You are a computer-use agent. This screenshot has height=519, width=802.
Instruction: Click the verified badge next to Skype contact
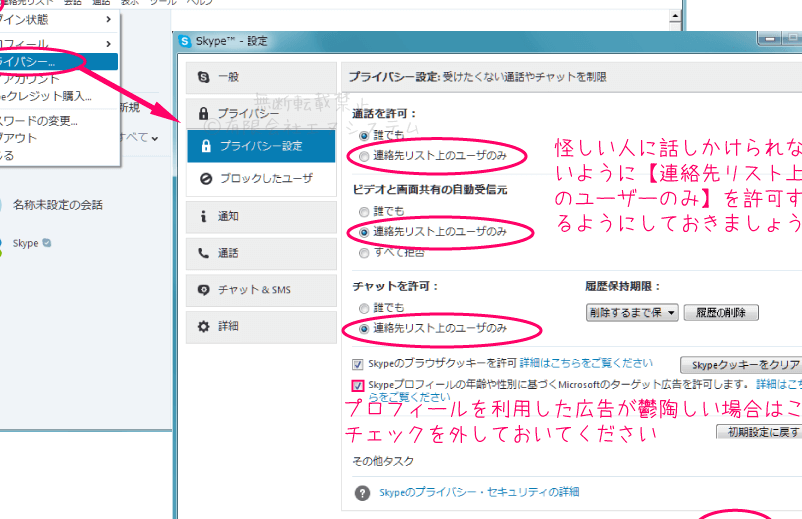click(x=47, y=243)
